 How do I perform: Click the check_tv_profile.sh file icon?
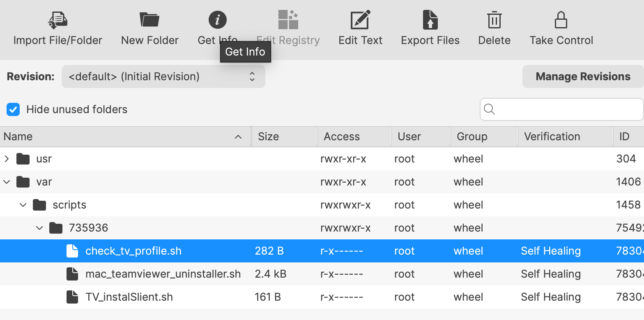point(72,251)
